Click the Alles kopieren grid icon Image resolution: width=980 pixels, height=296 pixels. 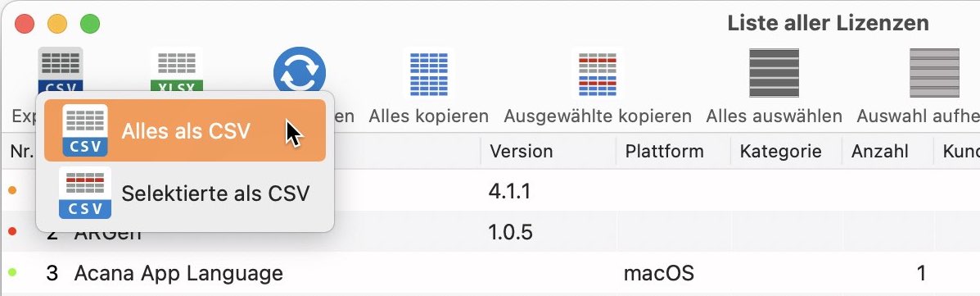click(429, 74)
